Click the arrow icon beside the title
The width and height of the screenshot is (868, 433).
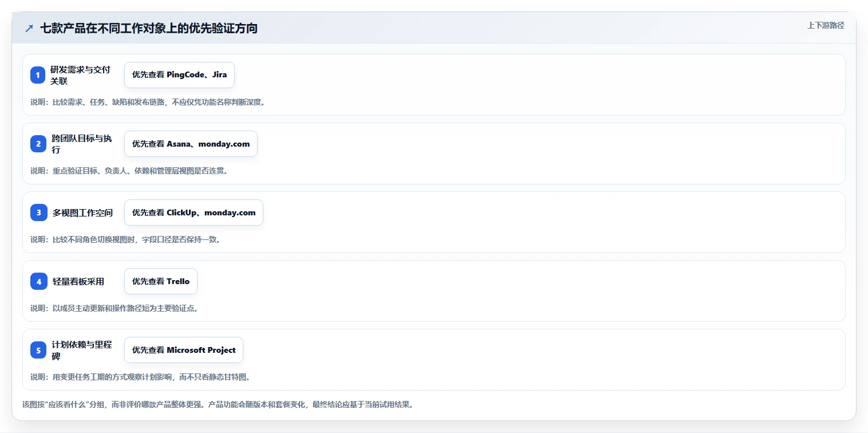tap(29, 28)
